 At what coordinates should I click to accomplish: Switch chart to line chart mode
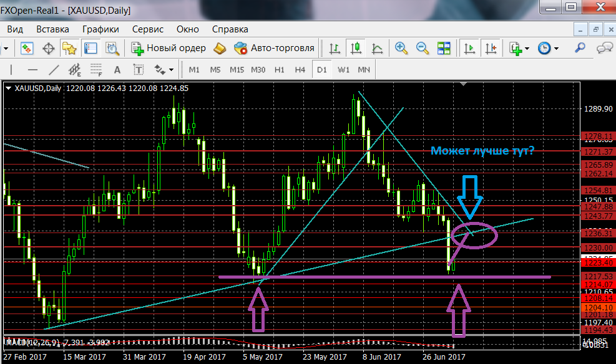tap(377, 48)
